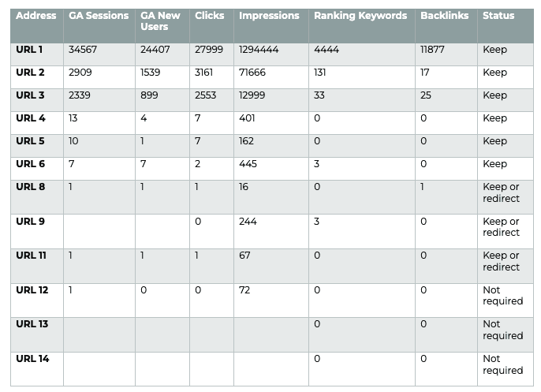Select the GA Sessions column header
This screenshot has height=392, width=541.
point(98,16)
